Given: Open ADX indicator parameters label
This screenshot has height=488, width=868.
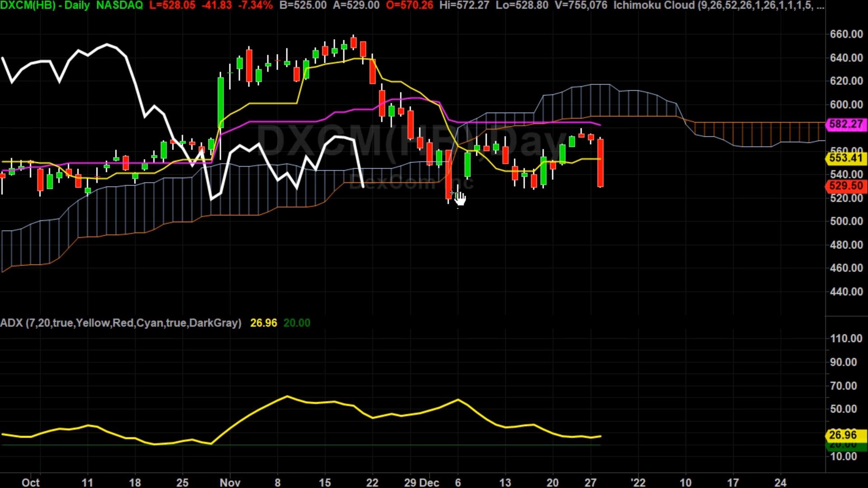Looking at the screenshot, I should click(x=121, y=323).
